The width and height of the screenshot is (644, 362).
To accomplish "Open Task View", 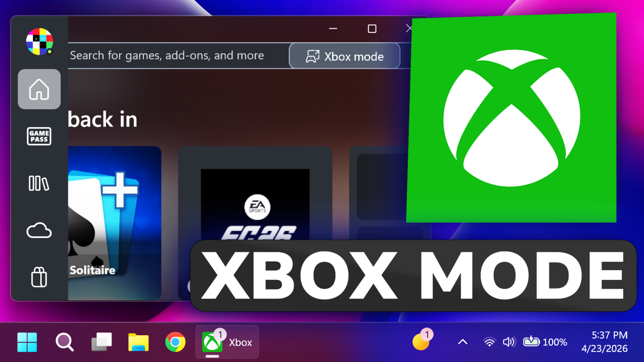I will click(101, 342).
